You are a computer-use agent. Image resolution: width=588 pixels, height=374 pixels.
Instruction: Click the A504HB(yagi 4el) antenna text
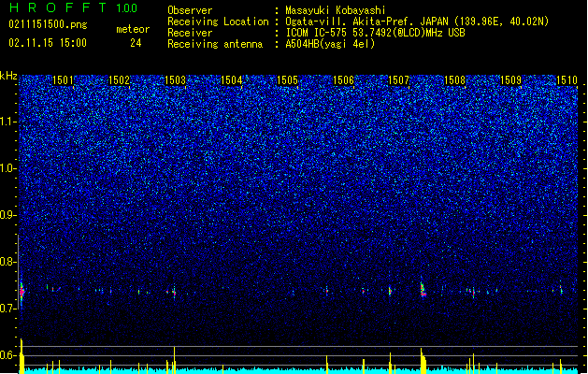pyautogui.click(x=330, y=44)
